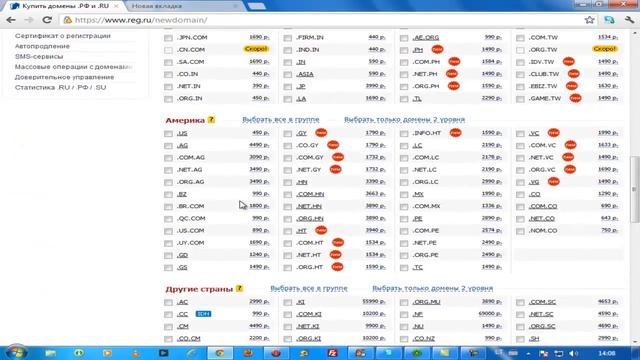Click the page vertical scrollbar thumb
640x360 pixels.
pos(634,190)
